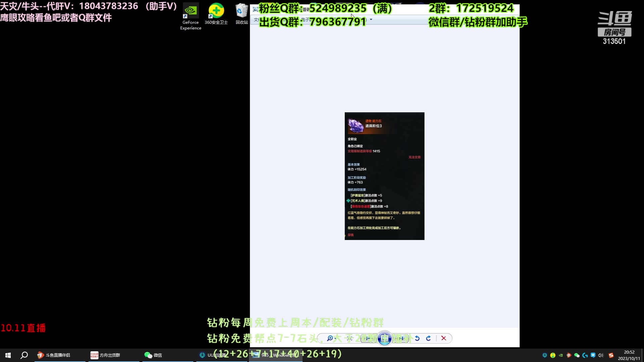Switch to 斗鱼直播伴侣 taskbar app

(x=60, y=355)
